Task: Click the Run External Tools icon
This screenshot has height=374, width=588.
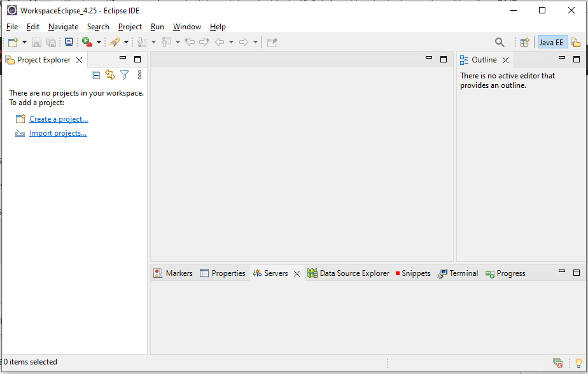Action: 87,42
